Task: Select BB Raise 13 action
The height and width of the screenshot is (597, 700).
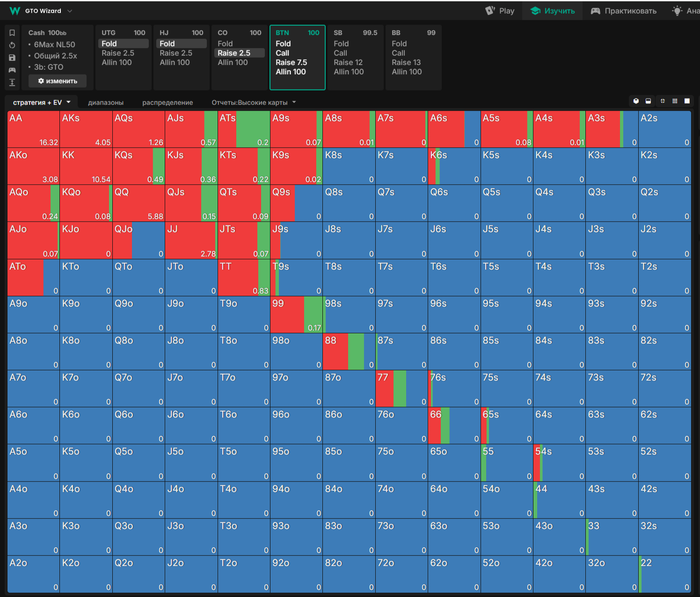Action: pos(406,62)
